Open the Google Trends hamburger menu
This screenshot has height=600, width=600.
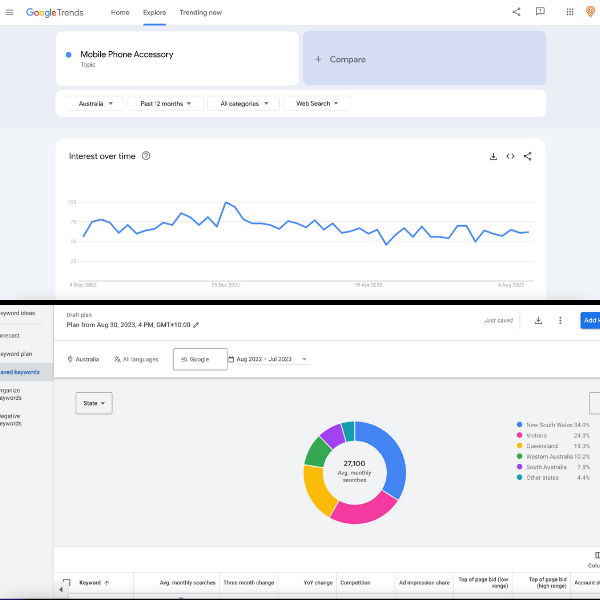click(9, 13)
